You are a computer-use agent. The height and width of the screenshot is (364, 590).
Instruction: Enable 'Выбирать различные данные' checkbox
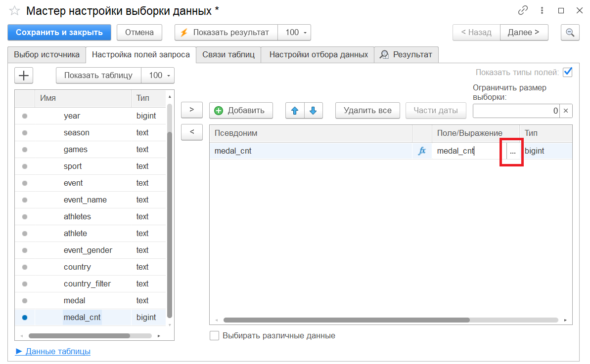point(215,336)
